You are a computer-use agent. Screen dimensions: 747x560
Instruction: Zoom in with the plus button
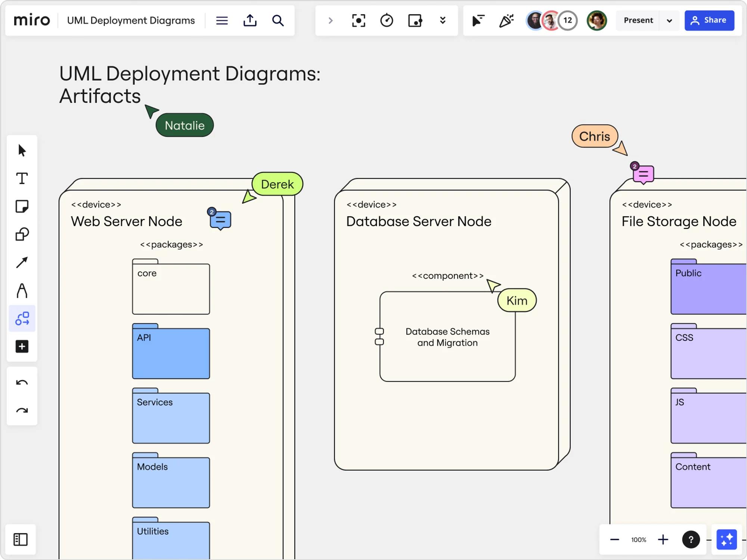(x=663, y=539)
